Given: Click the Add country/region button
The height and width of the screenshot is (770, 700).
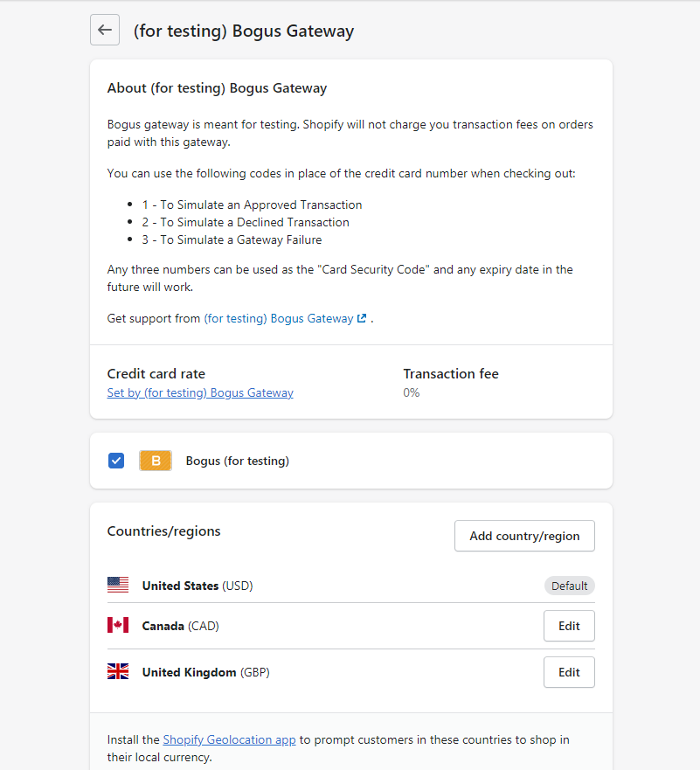Looking at the screenshot, I should coord(524,536).
